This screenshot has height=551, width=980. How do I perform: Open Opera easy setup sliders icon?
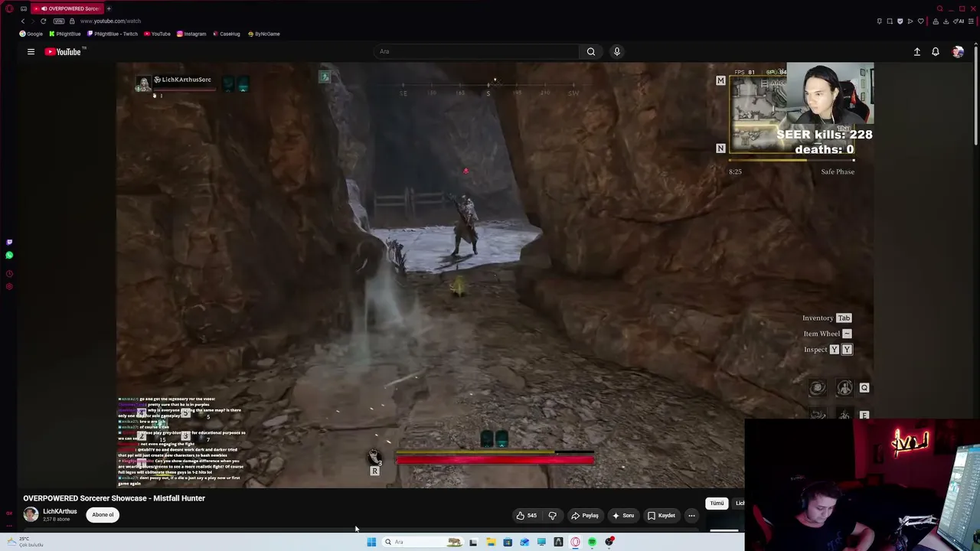tap(972, 21)
